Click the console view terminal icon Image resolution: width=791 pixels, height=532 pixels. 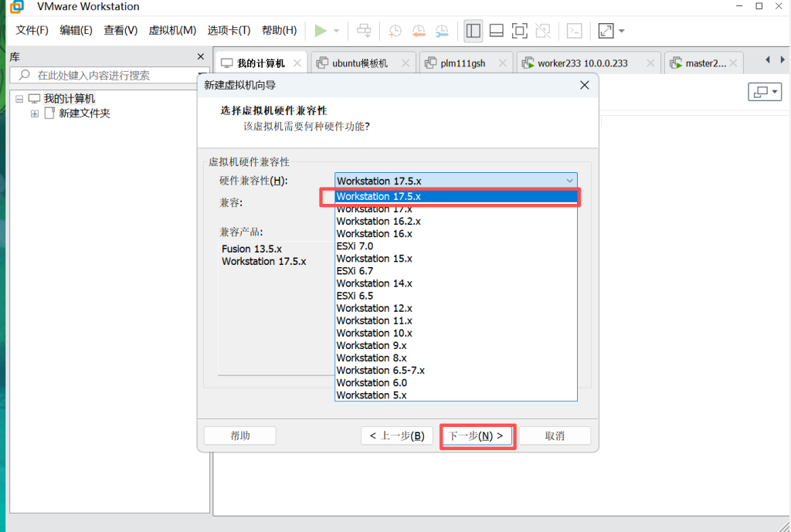(x=574, y=31)
